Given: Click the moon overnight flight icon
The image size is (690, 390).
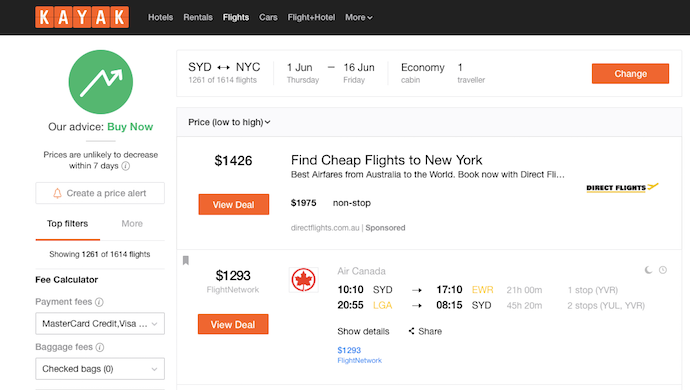Looking at the screenshot, I should 648,270.
